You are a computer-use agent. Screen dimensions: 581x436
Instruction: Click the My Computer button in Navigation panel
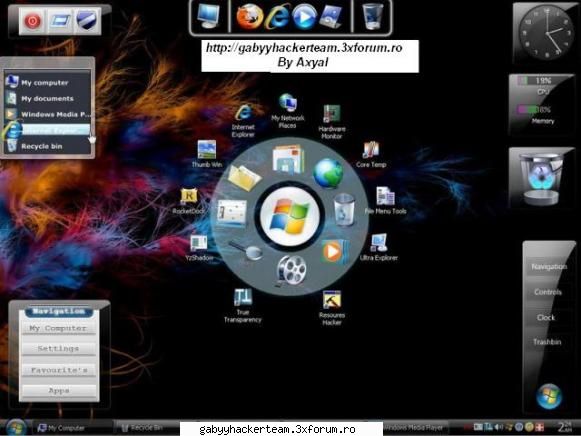tap(59, 329)
